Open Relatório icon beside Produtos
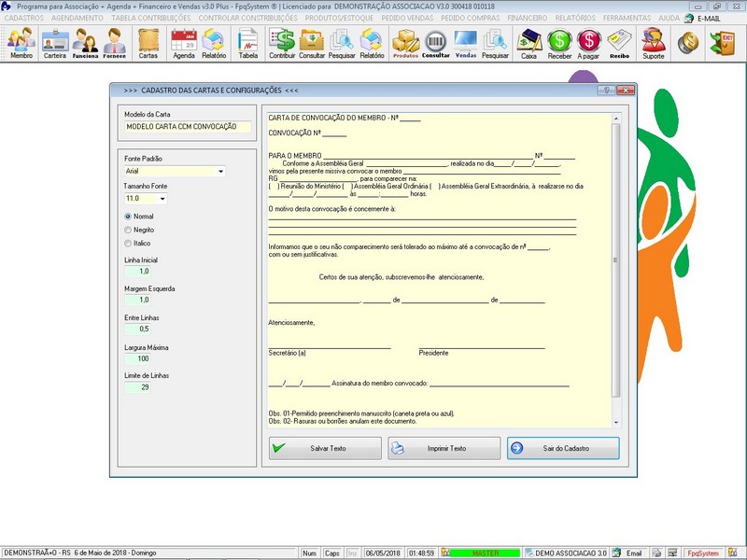The height and width of the screenshot is (560, 747). tap(372, 43)
